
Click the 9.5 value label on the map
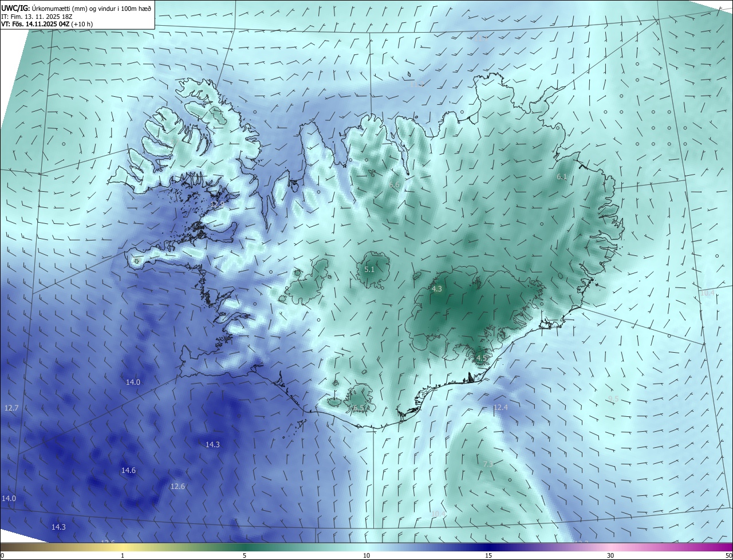point(613,399)
